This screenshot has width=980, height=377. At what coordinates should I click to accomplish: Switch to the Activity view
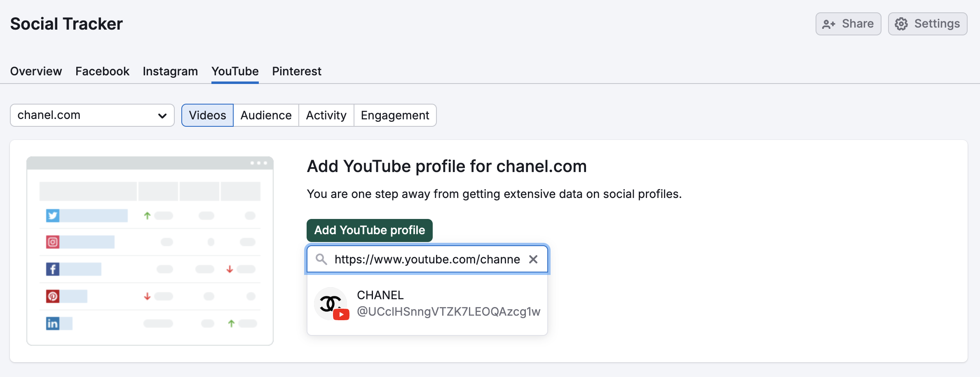[326, 115]
